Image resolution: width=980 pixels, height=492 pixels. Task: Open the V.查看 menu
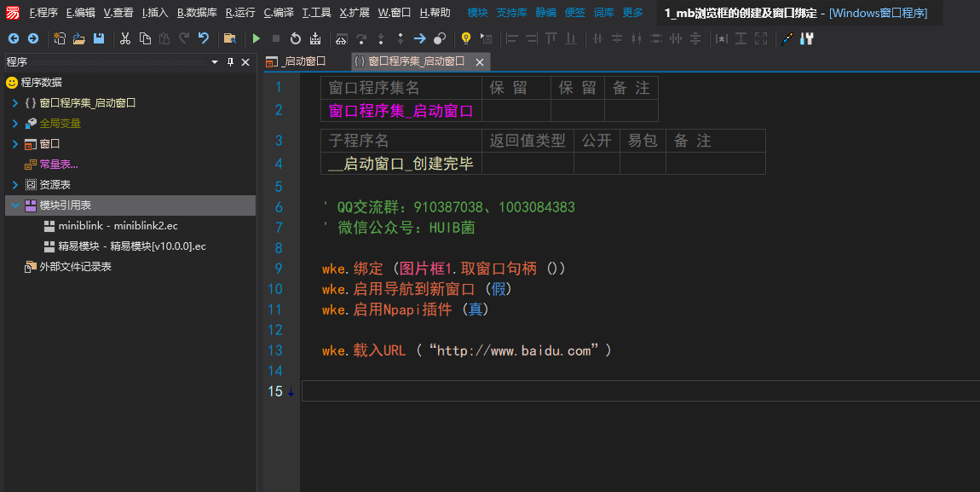pos(118,13)
